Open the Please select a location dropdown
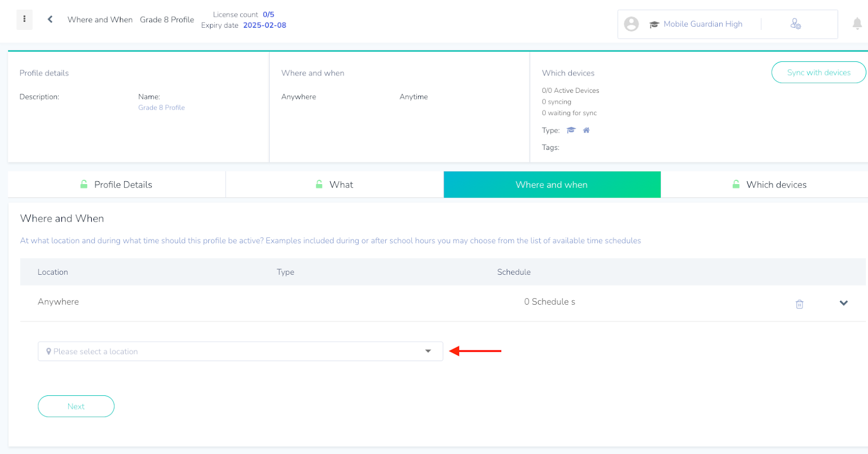 point(240,351)
